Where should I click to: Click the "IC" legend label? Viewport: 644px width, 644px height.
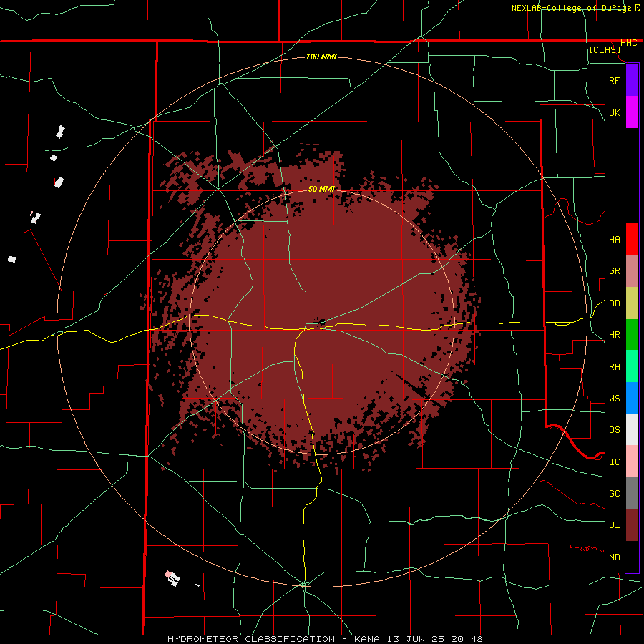(x=614, y=462)
